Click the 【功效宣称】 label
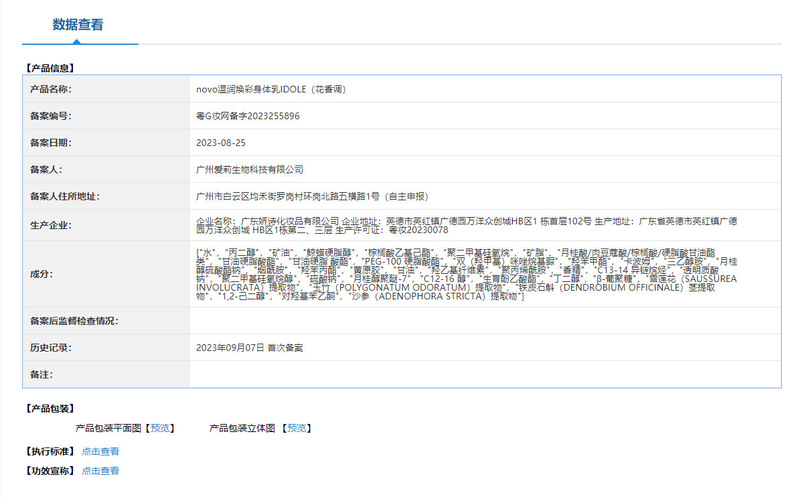 click(51, 471)
